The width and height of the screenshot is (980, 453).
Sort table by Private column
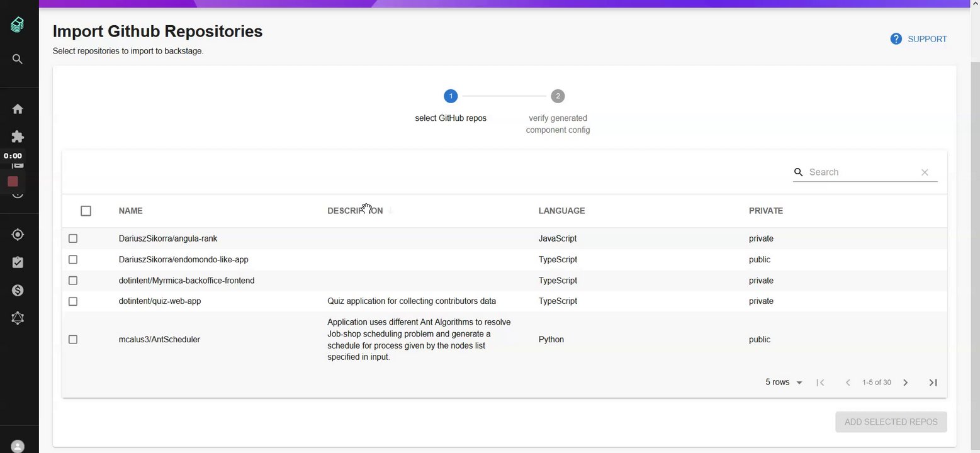766,211
